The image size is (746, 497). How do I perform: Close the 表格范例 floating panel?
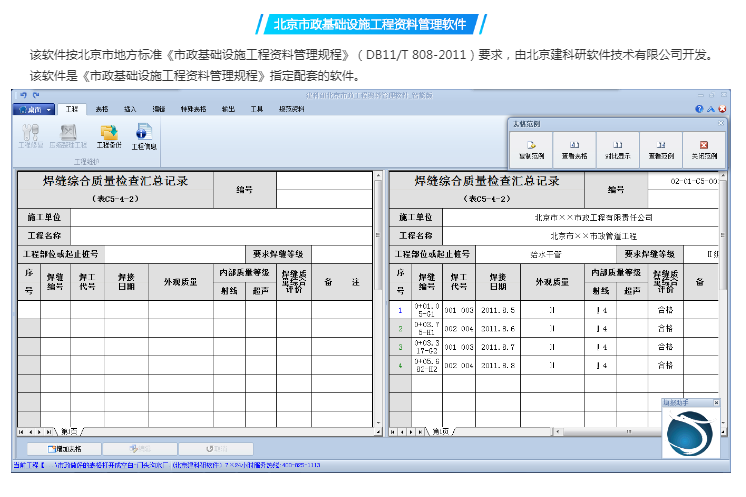tap(721, 123)
